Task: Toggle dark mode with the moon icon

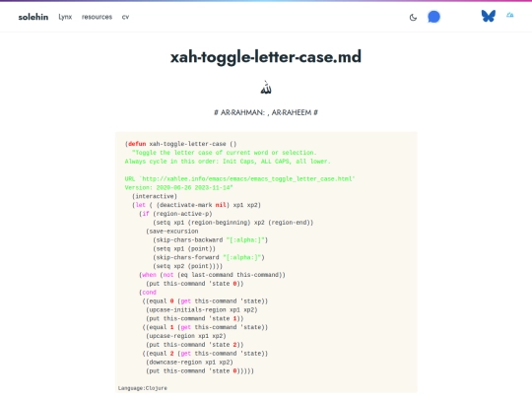Action: coord(413,17)
